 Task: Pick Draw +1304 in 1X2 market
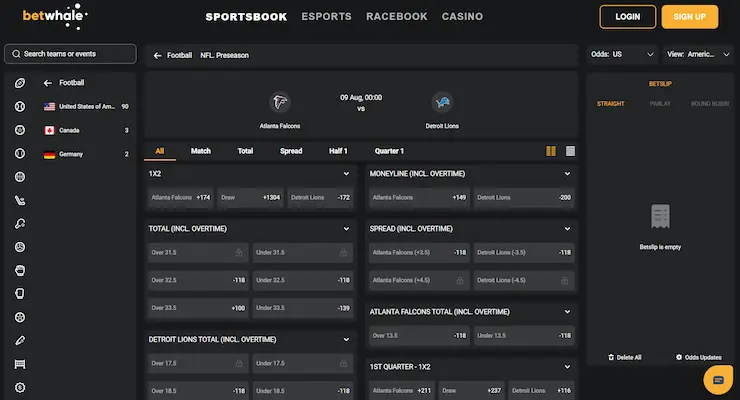click(250, 198)
